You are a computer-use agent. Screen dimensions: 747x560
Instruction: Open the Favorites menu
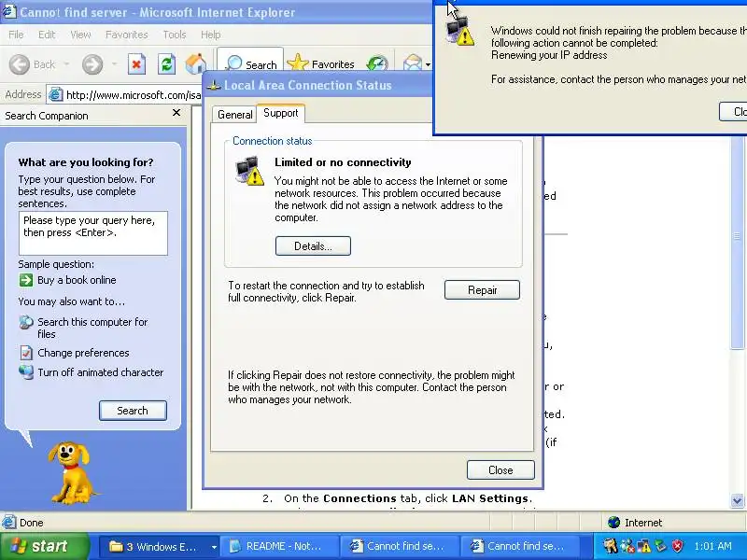tap(126, 35)
